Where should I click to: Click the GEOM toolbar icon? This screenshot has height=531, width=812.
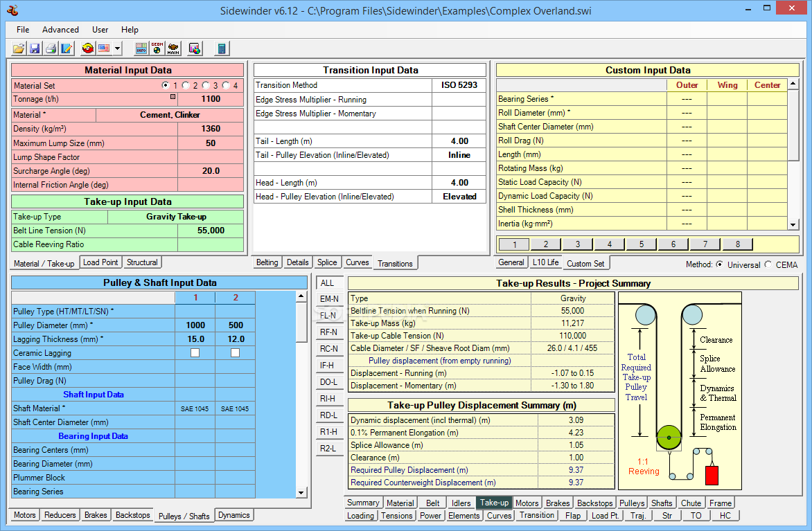[157, 48]
